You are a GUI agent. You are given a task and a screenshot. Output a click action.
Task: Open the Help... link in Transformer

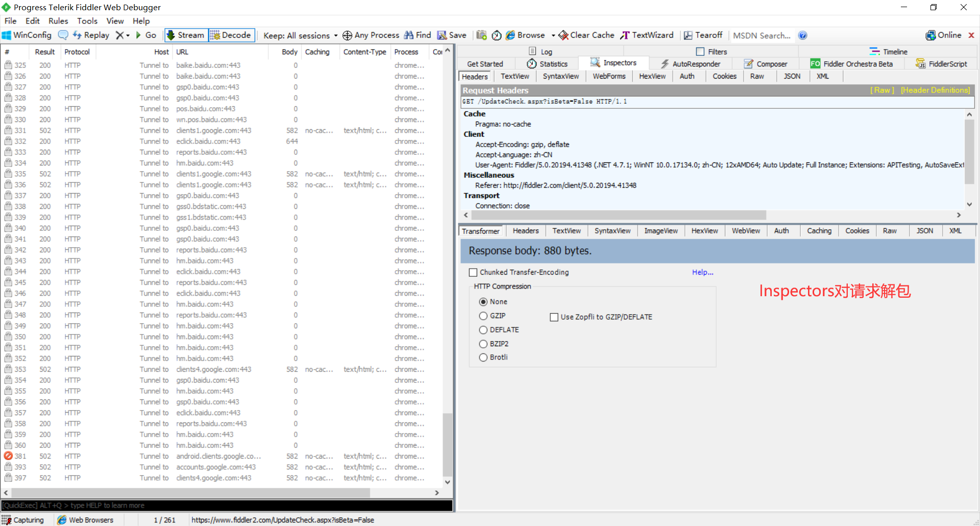click(703, 273)
